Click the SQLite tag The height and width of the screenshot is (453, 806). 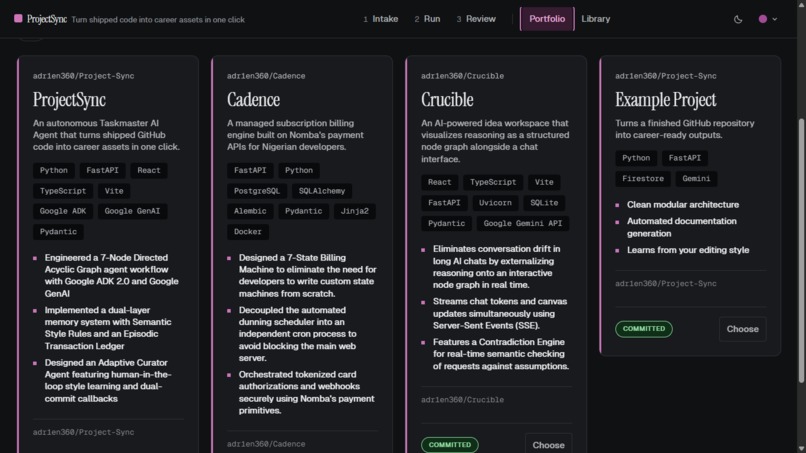coord(544,203)
